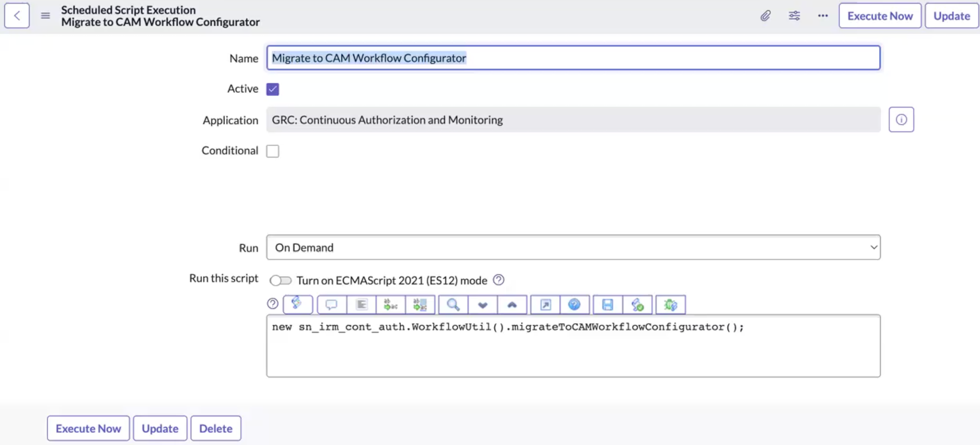Find next with down chevron icon

483,305
